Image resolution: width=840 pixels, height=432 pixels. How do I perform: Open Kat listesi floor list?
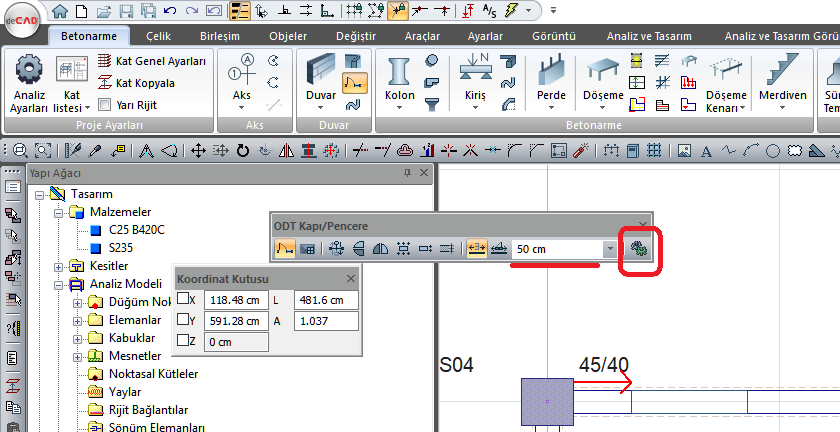pos(71,72)
